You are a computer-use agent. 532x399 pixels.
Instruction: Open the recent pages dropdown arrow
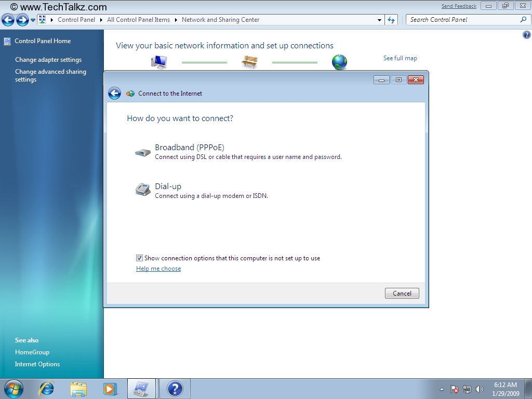pos(33,20)
